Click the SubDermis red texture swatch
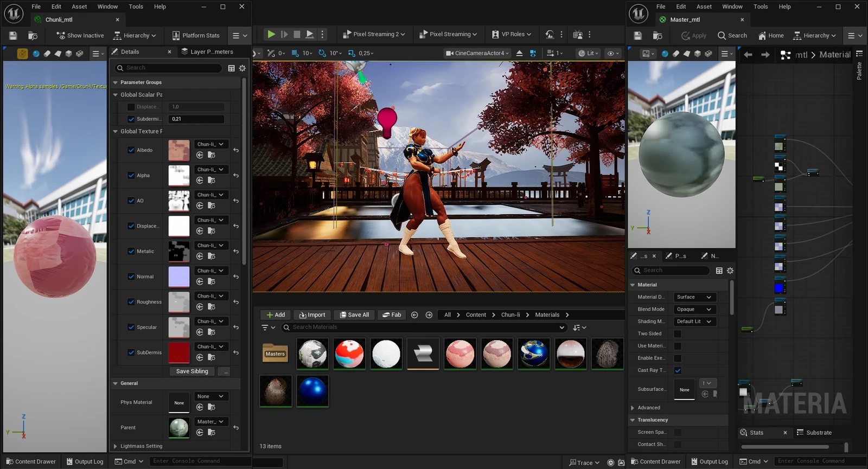This screenshot has width=868, height=469. [x=179, y=352]
